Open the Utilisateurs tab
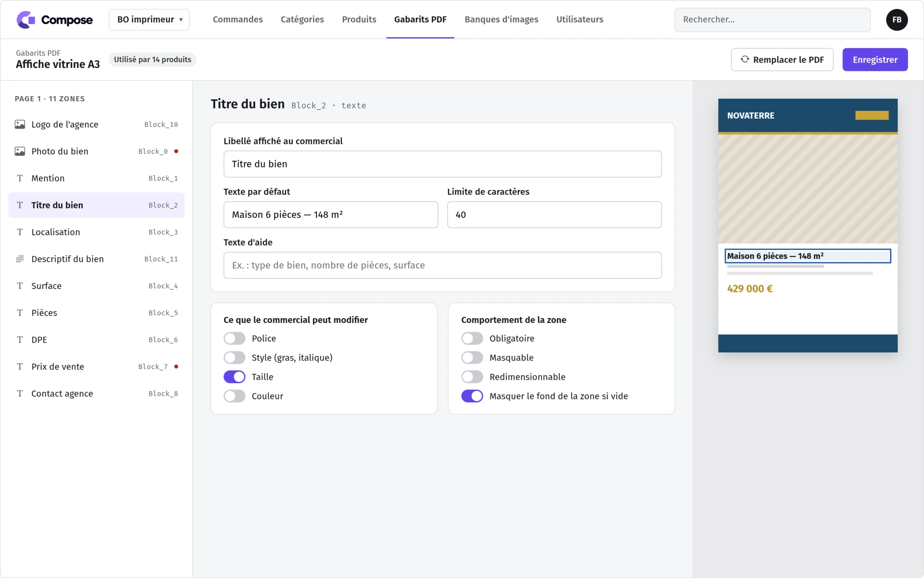 coord(579,20)
